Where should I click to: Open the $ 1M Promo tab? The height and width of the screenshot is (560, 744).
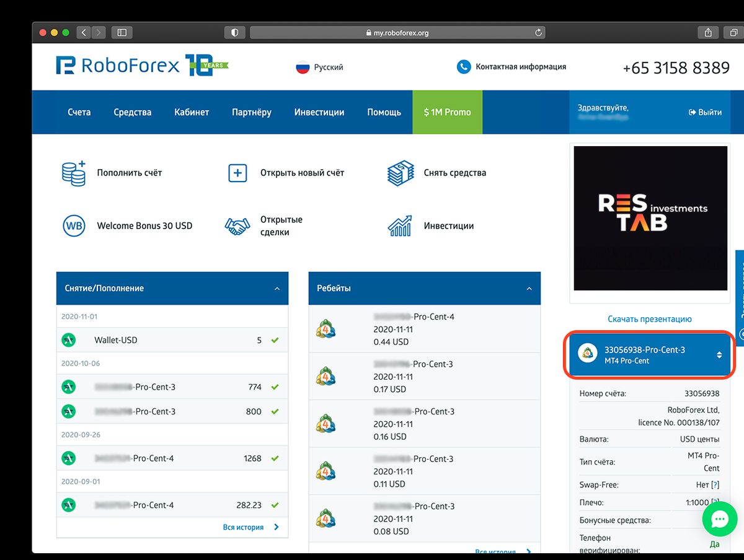pyautogui.click(x=447, y=112)
